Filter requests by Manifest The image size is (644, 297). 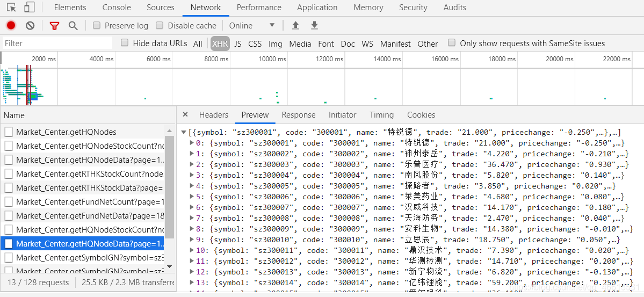click(395, 44)
